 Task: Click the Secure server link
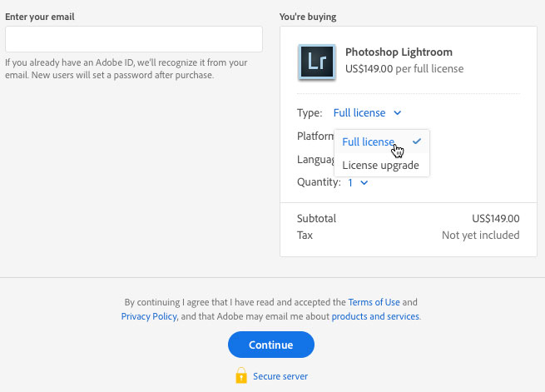280,376
